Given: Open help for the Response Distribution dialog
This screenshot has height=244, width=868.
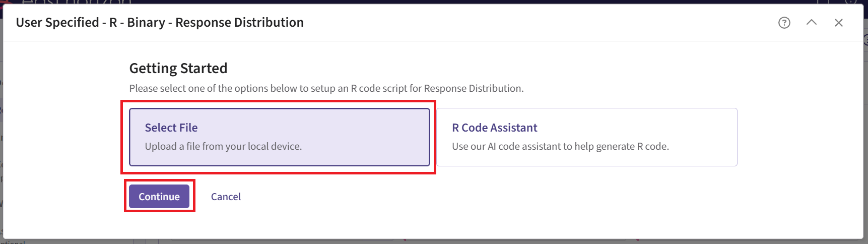Looking at the screenshot, I should point(784,23).
